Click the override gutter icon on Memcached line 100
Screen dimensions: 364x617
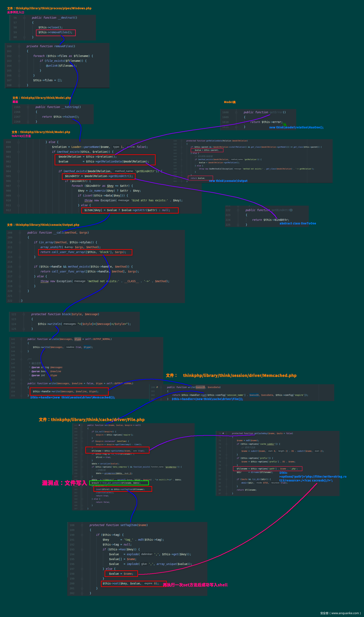click(157, 387)
